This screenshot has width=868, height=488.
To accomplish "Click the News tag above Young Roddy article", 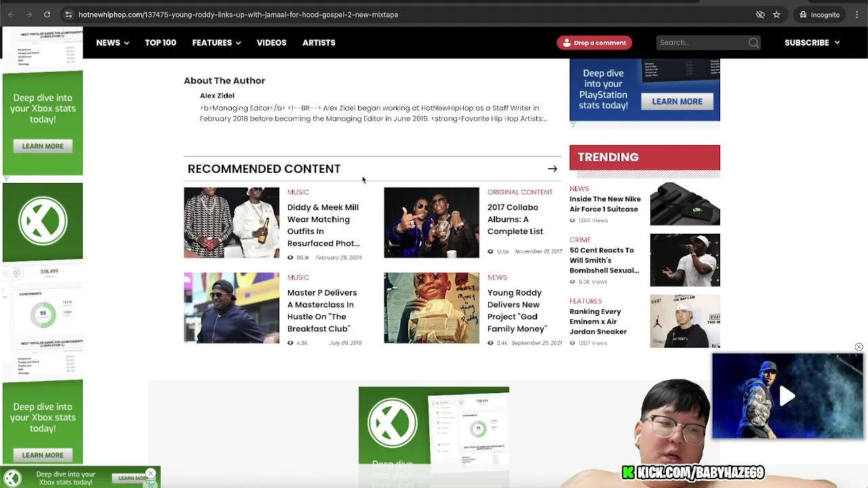I will [x=497, y=277].
